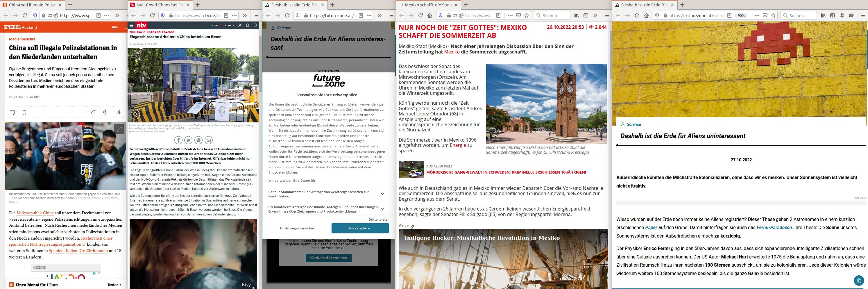Viewport: 868px width, 289px height.
Task: Zoom Foxconn photo with magnifier icon
Action: coord(135,114)
